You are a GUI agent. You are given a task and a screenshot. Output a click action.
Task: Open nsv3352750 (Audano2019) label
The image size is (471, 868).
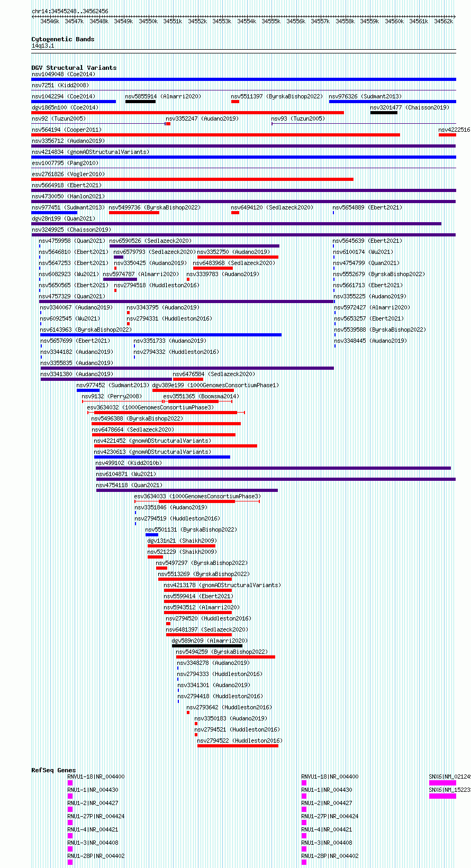pyautogui.click(x=234, y=252)
